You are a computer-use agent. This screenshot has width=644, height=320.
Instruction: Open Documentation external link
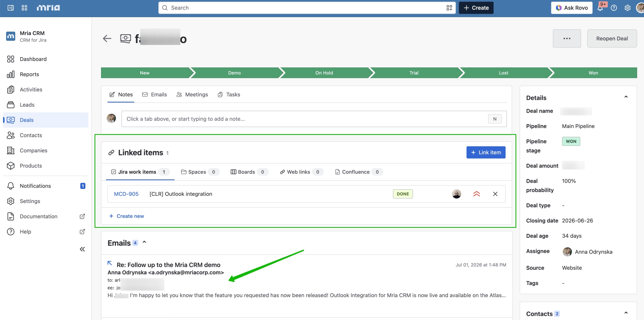[46, 216]
